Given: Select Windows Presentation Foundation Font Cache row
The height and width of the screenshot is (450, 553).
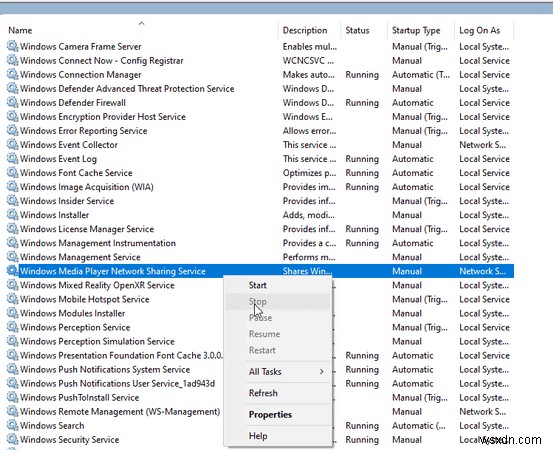Looking at the screenshot, I should pyautogui.click(x=121, y=355).
